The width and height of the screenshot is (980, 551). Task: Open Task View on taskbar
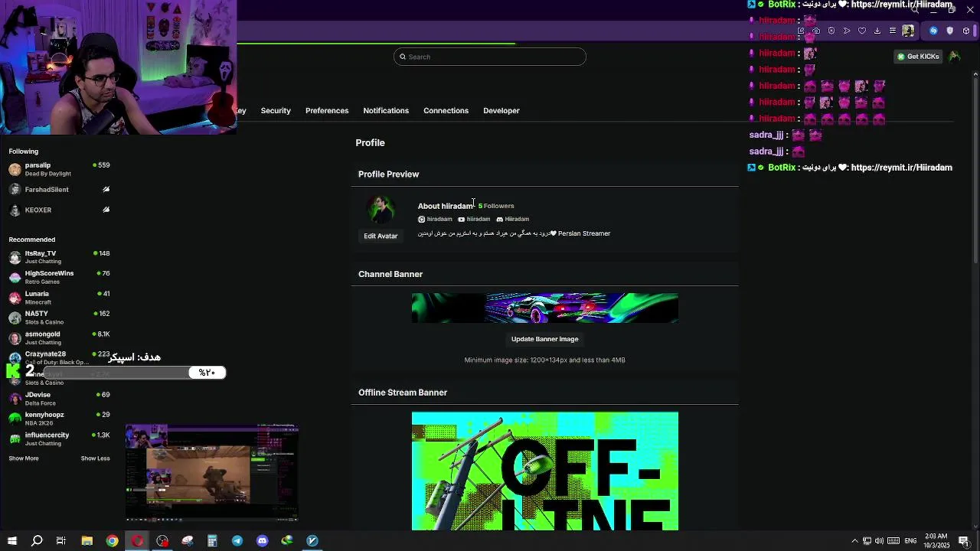pyautogui.click(x=61, y=541)
